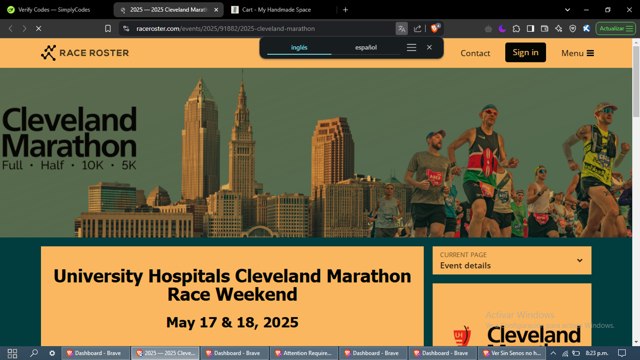Open the Windows Start button
Viewport: 640px width, 360px height.
pyautogui.click(x=12, y=353)
